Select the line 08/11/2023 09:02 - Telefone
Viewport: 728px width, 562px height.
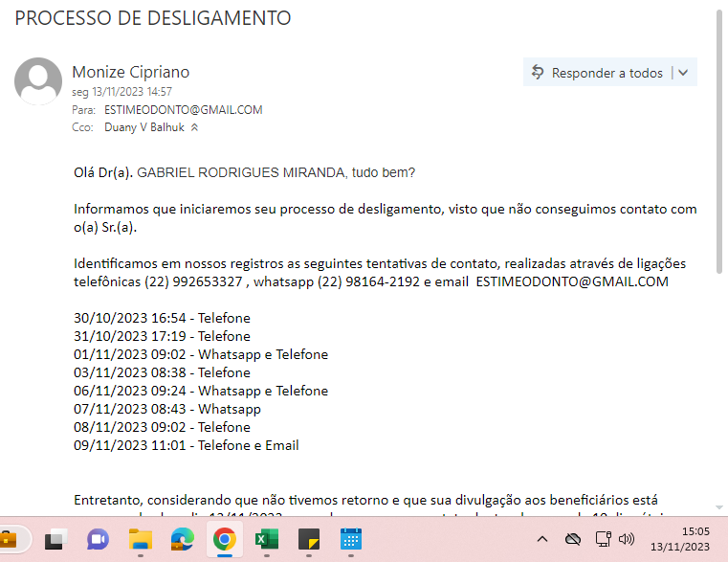click(x=162, y=427)
